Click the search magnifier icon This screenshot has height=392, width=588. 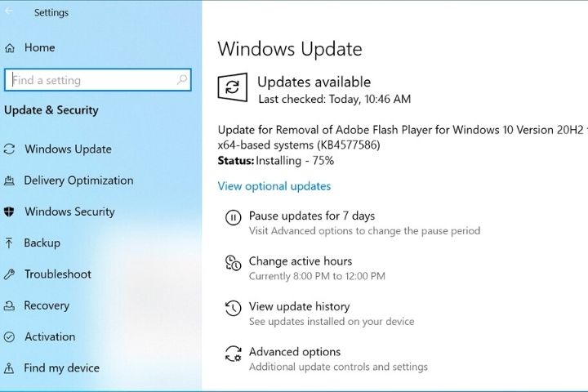[182, 80]
